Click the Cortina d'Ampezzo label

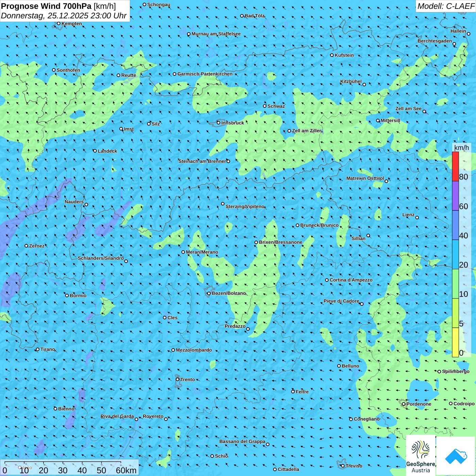[x=351, y=280]
